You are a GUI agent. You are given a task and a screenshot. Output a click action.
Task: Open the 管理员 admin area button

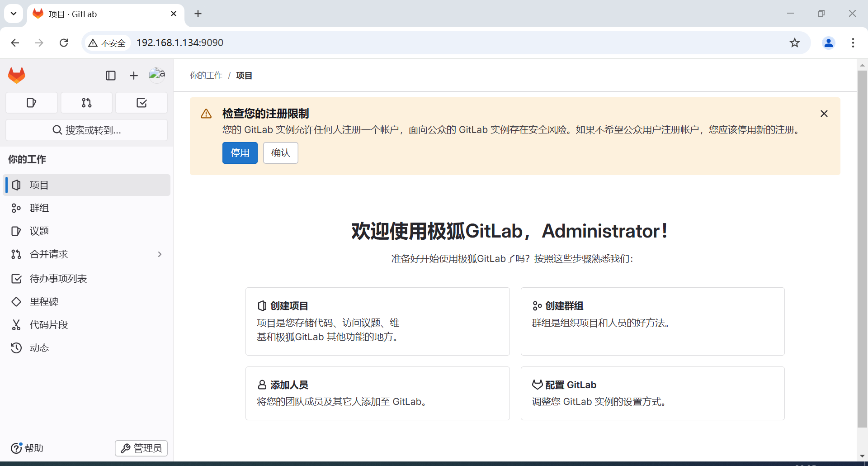pos(141,448)
